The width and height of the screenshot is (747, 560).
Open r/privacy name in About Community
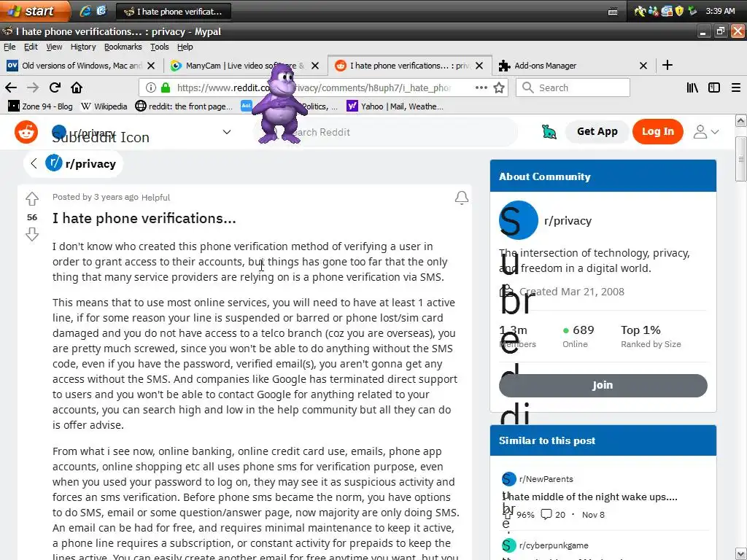(x=568, y=220)
